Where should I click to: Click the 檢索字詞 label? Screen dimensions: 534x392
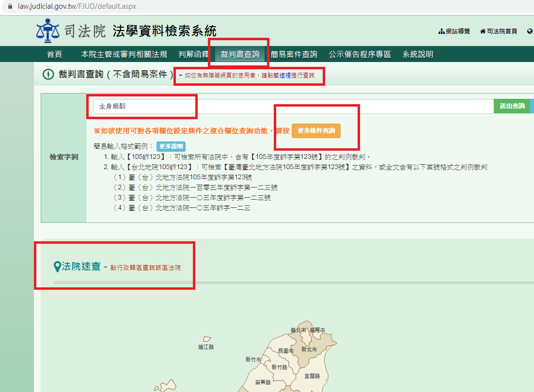pos(63,157)
